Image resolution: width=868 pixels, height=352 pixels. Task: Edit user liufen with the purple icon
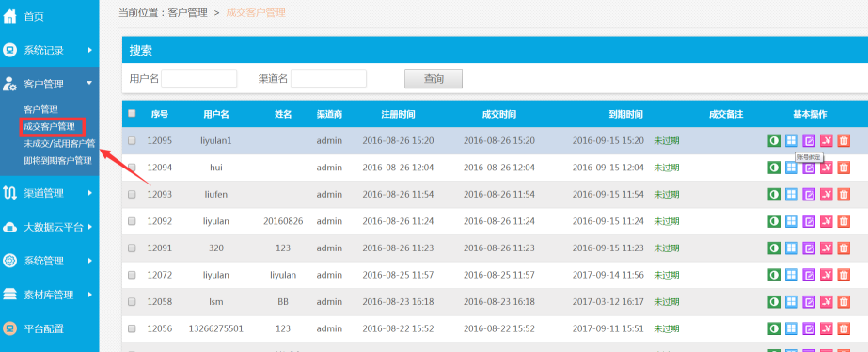pos(809,195)
